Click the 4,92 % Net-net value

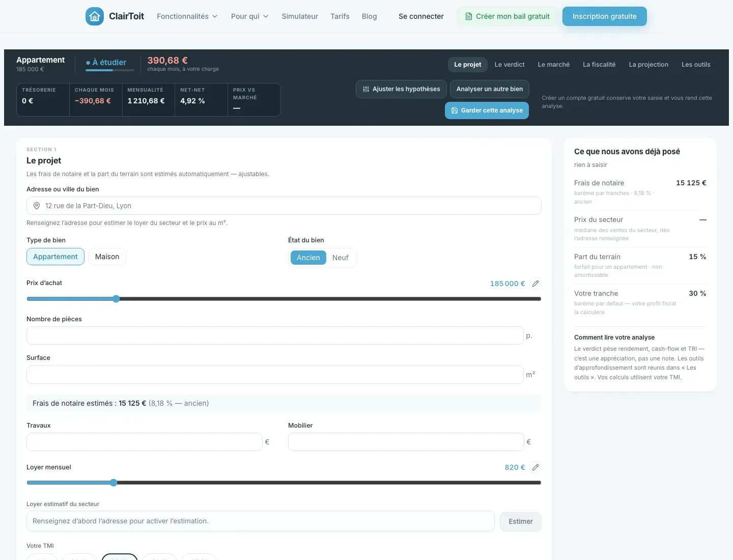coord(192,101)
